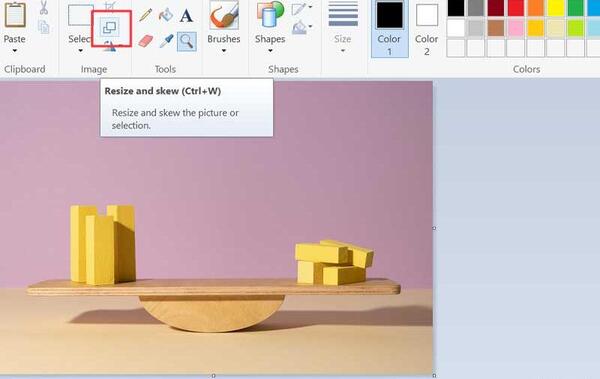Open the Size line thickness menu
The width and height of the screenshot is (600, 379).
pyautogui.click(x=343, y=28)
